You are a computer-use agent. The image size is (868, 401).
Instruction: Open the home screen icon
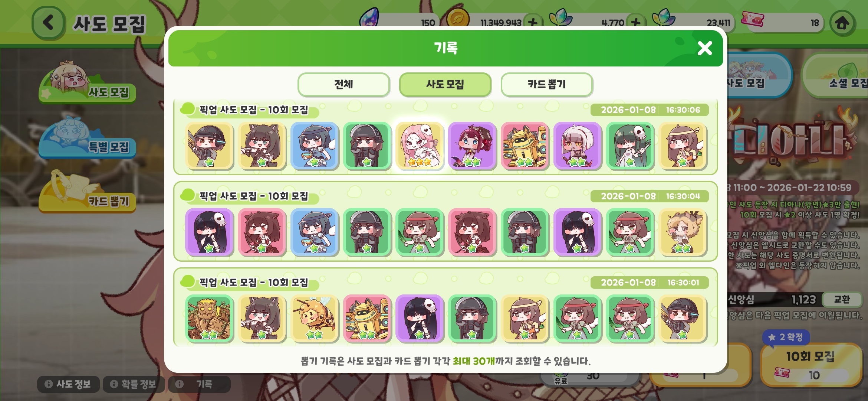coord(842,23)
